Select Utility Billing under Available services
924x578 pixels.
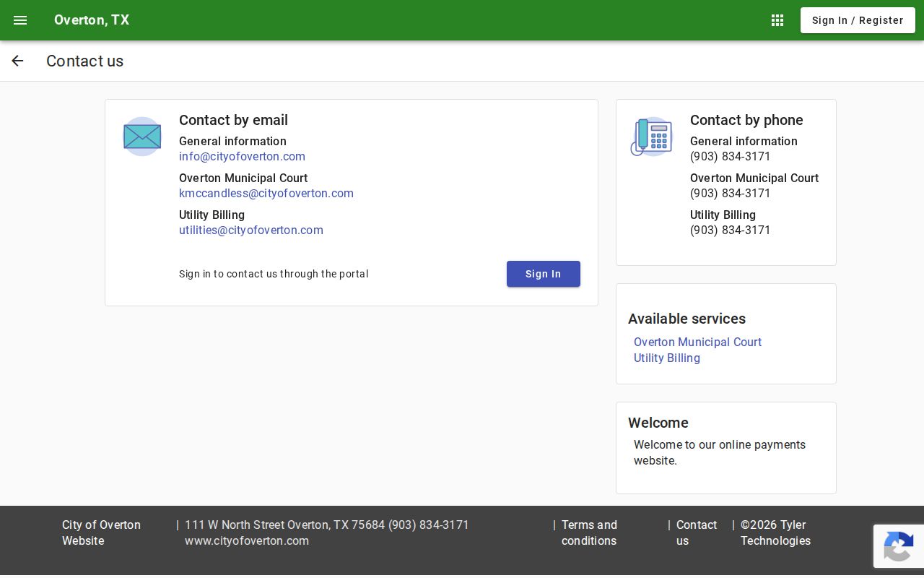(667, 358)
